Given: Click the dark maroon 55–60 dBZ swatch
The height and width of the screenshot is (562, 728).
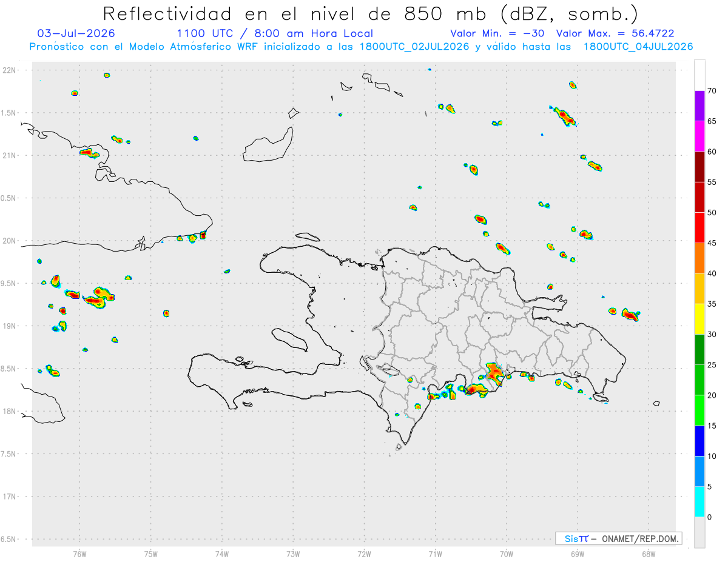Looking at the screenshot, I should (x=699, y=167).
